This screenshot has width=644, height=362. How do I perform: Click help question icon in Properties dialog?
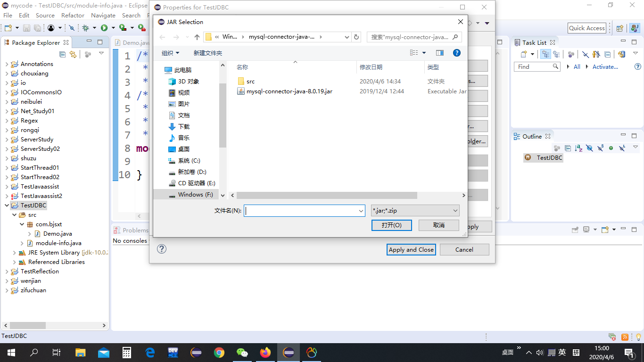point(162,249)
